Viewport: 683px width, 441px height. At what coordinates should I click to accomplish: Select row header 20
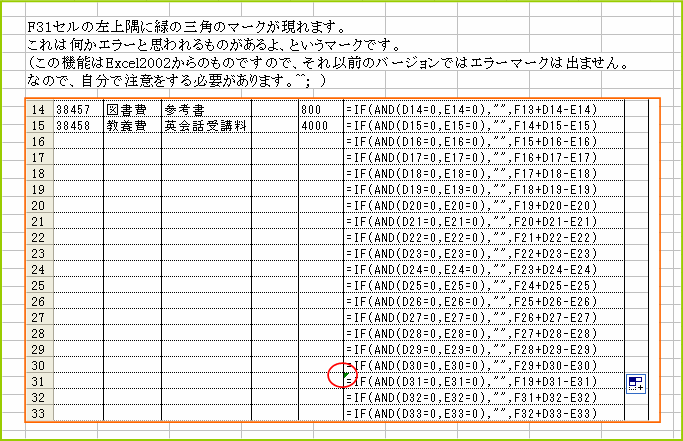click(39, 205)
